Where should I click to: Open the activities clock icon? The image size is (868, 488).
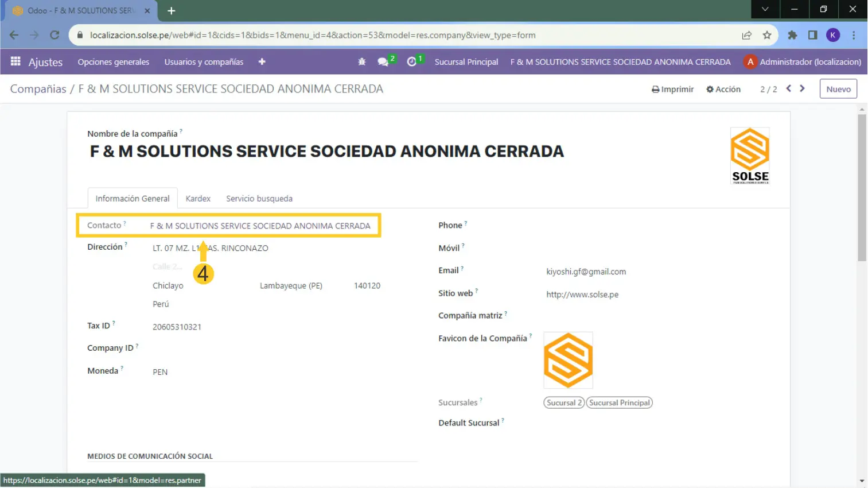411,61
